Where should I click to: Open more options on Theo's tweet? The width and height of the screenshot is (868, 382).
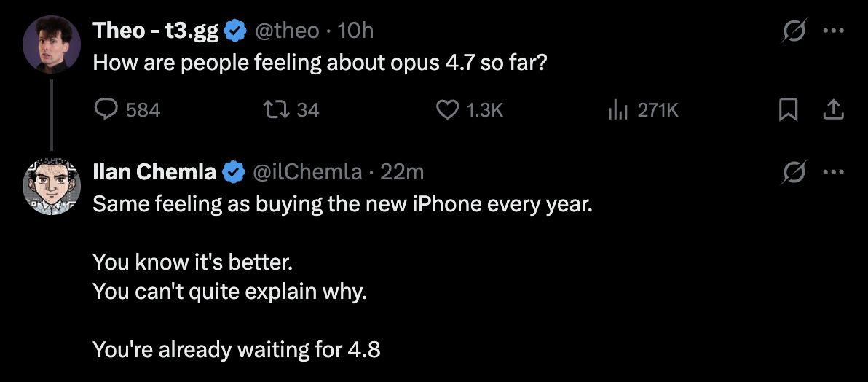click(832, 31)
